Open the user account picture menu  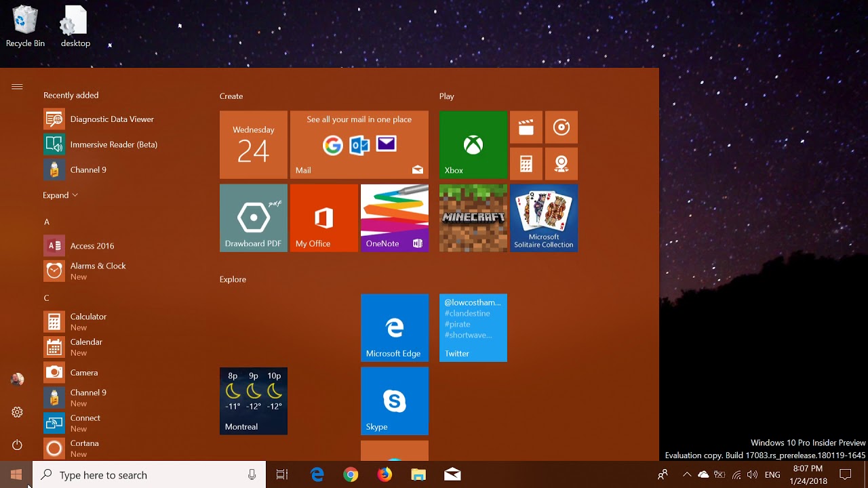pyautogui.click(x=17, y=380)
